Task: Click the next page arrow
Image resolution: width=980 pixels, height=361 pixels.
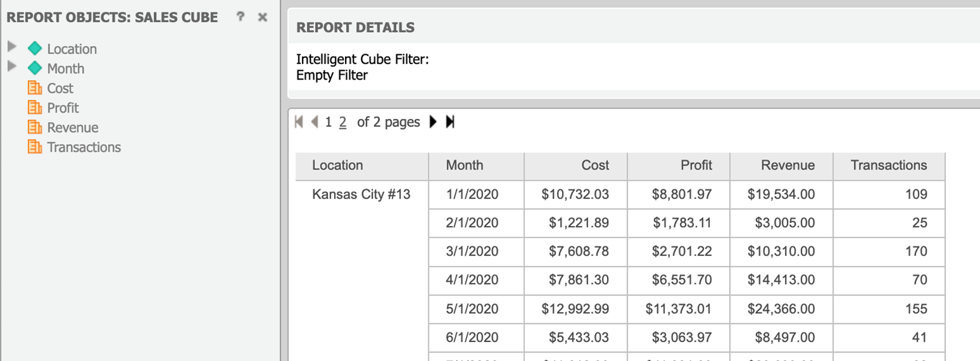Action: 433,122
